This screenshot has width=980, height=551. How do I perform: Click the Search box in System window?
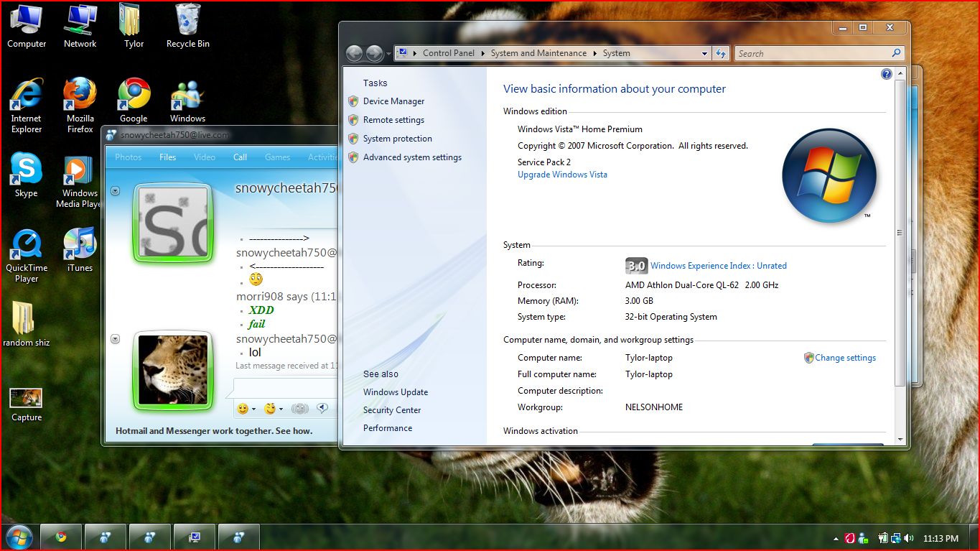point(811,53)
